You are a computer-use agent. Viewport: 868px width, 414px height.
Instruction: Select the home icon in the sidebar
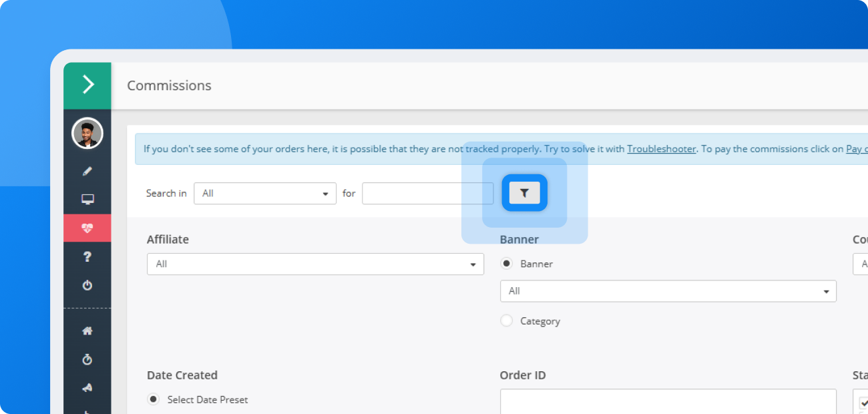[87, 330]
